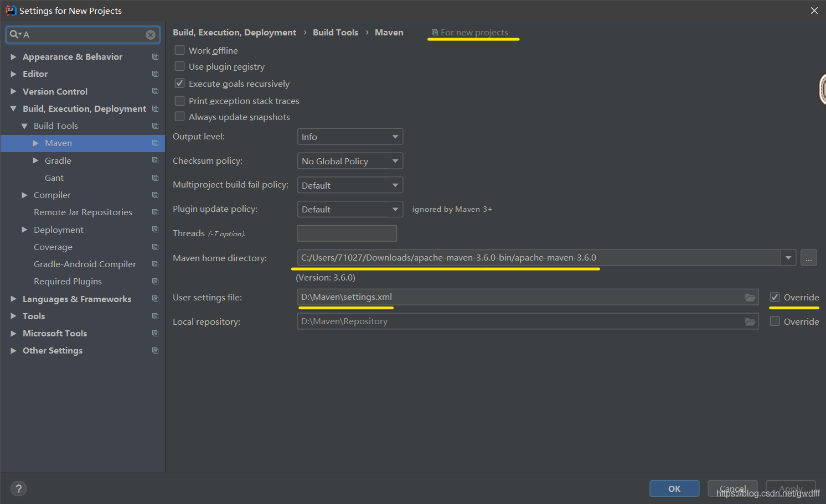Screen dimensions: 826x504
Task: Expand the Compiler node arrow
Action: point(24,195)
